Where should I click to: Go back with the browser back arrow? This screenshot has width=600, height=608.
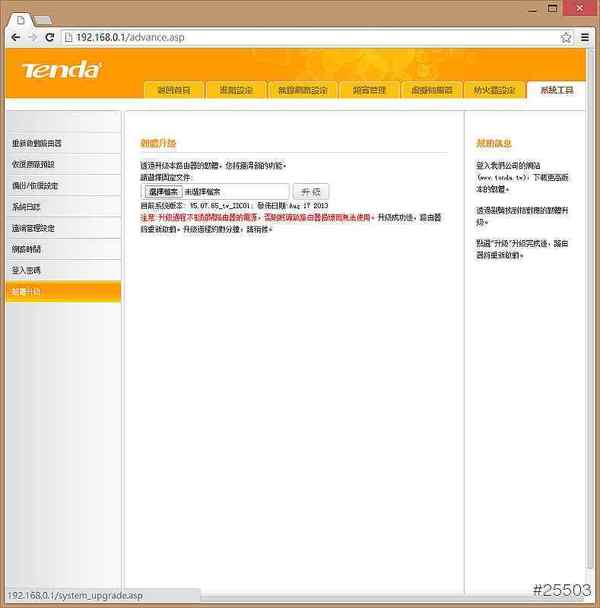[x=16, y=37]
